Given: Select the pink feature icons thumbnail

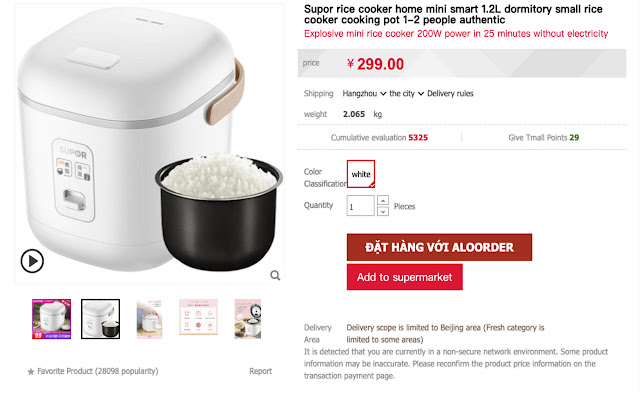Looking at the screenshot, I should [198, 317].
